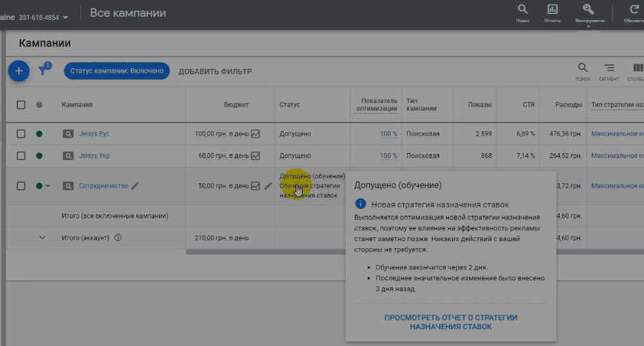Open 100 % optimization score for Jeisys Укр
Viewport: 644px width, 346px height.
388,156
